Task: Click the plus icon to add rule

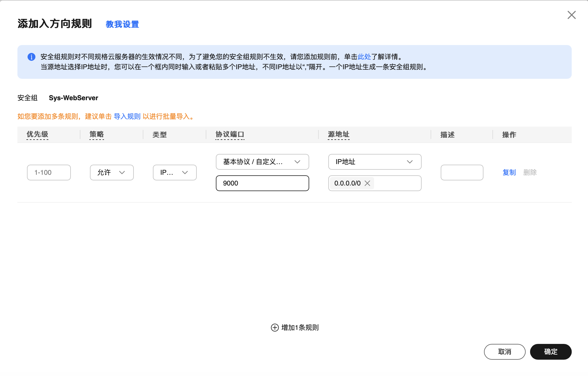Action: (x=275, y=328)
